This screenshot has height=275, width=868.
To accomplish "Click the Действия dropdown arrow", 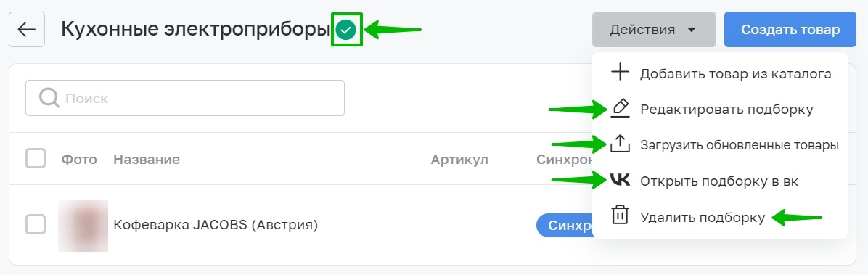I will point(691,30).
